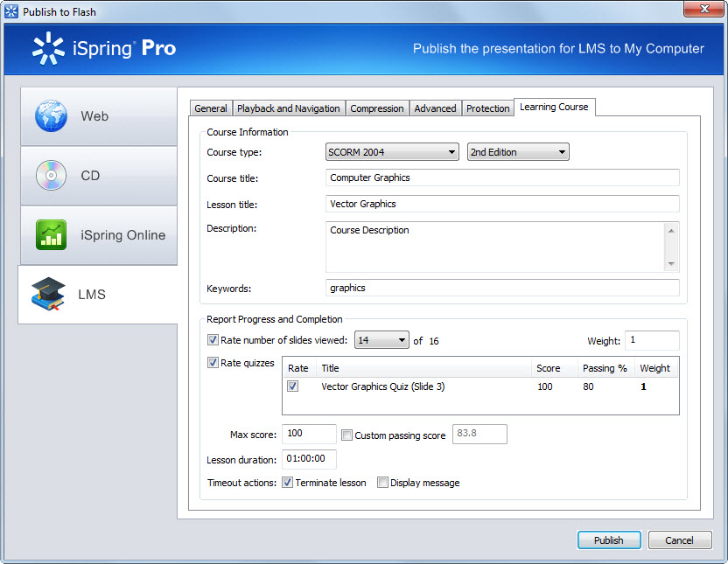
Task: Click the Description scrollbar down arrow
Action: [x=671, y=263]
